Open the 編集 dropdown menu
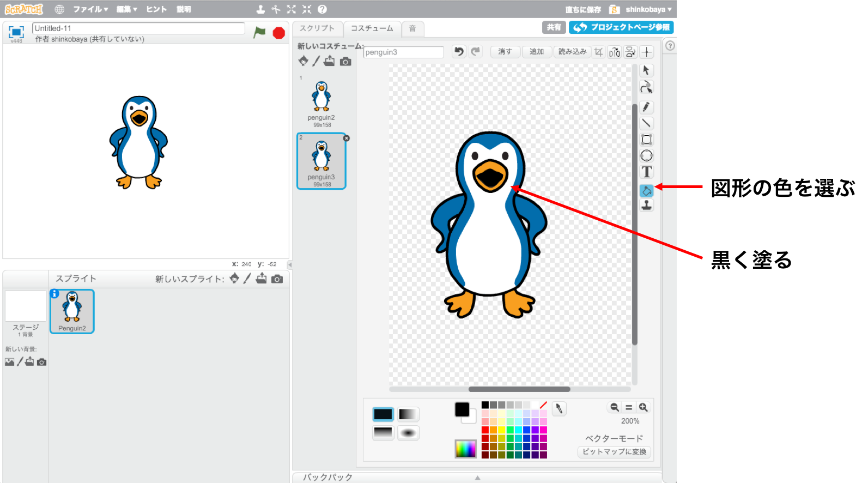Image resolution: width=868 pixels, height=483 pixels. coord(126,9)
